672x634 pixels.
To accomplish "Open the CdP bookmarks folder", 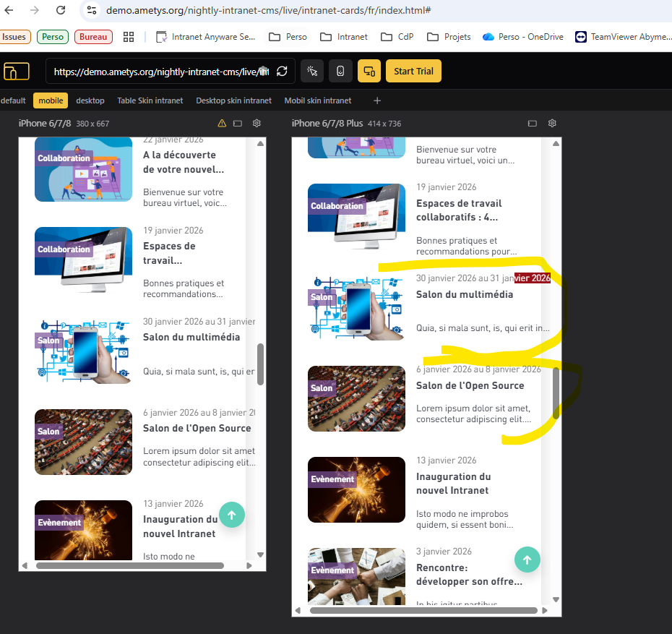I will click(397, 37).
